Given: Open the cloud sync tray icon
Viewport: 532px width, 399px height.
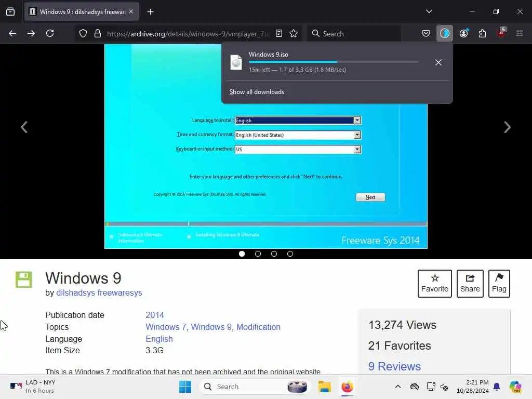Looking at the screenshot, I should (414, 387).
